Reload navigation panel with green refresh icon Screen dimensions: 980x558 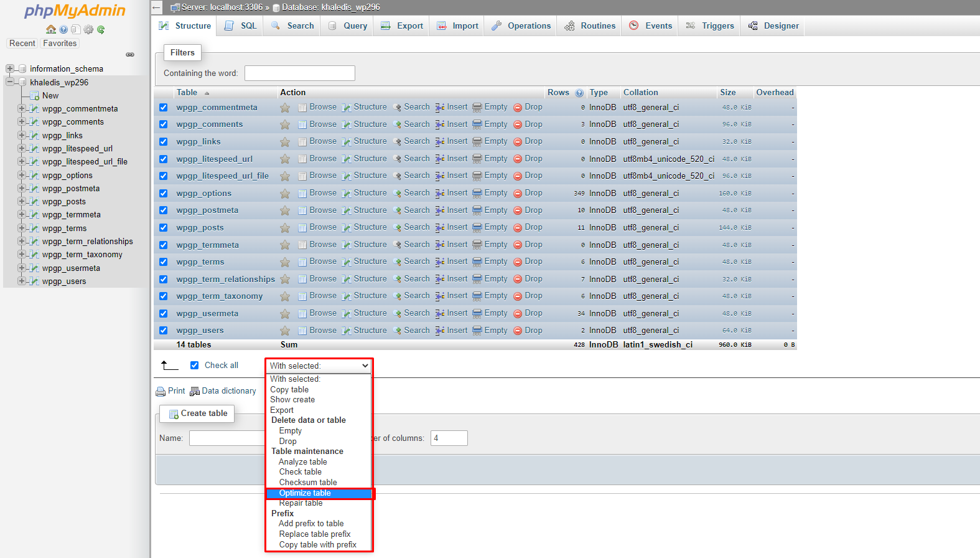(x=101, y=29)
